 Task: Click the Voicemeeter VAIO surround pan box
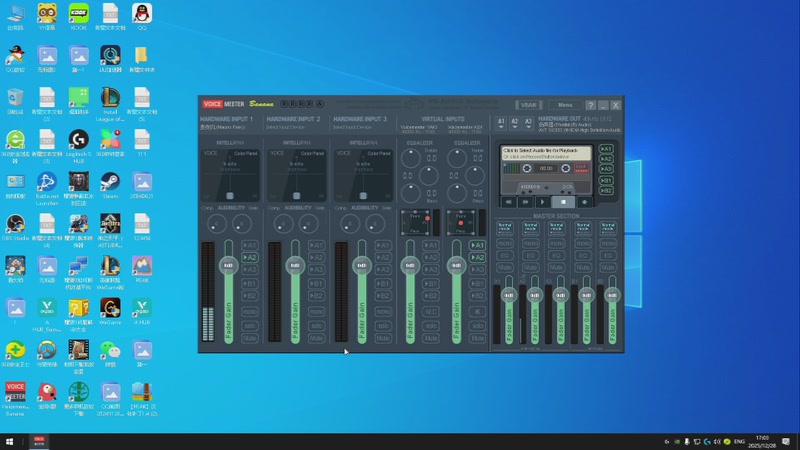tap(415, 222)
